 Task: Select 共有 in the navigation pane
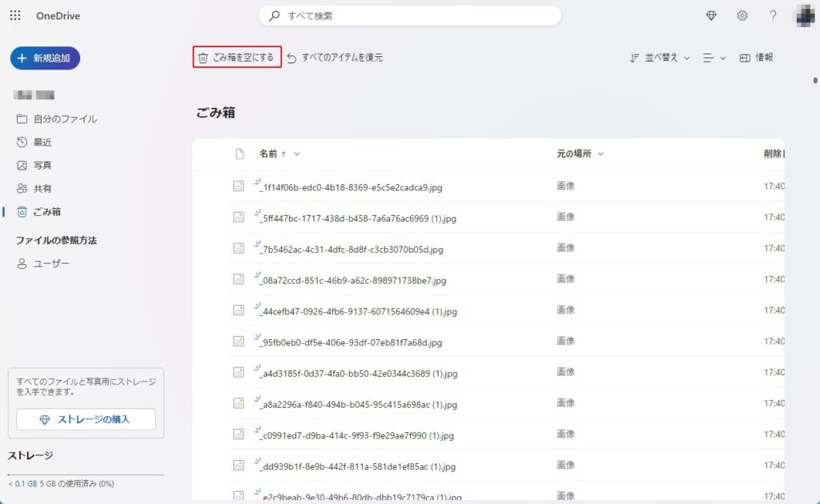42,188
